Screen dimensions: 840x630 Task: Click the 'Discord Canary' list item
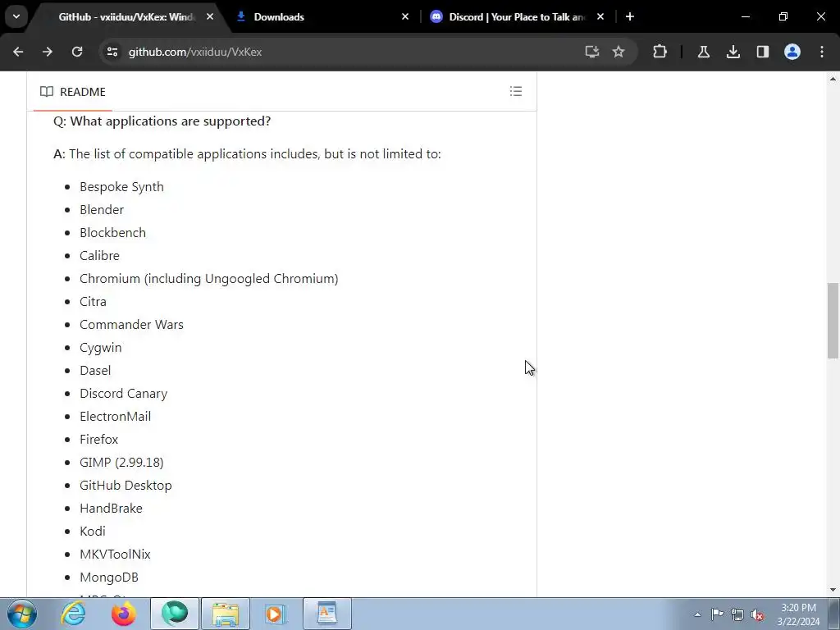pyautogui.click(x=124, y=394)
